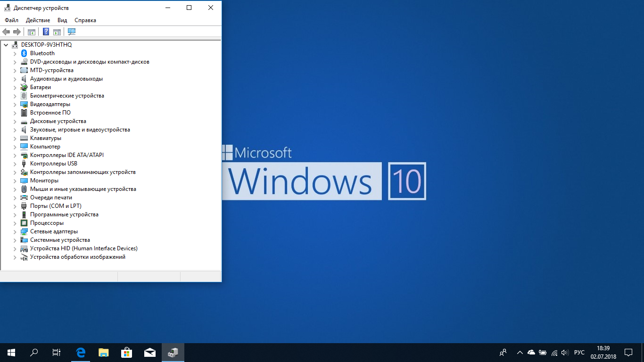Expand the Видеоадаптеры category
The height and width of the screenshot is (362, 644).
pos(15,104)
